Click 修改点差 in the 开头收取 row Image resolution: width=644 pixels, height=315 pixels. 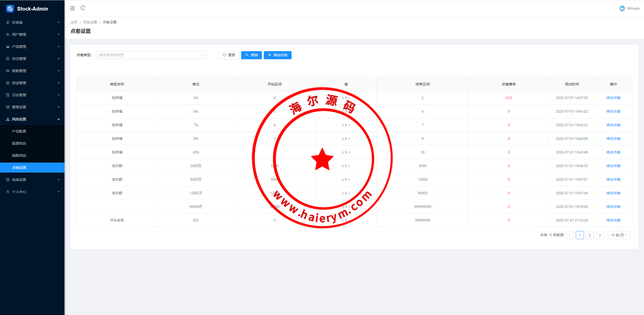pyautogui.click(x=613, y=220)
